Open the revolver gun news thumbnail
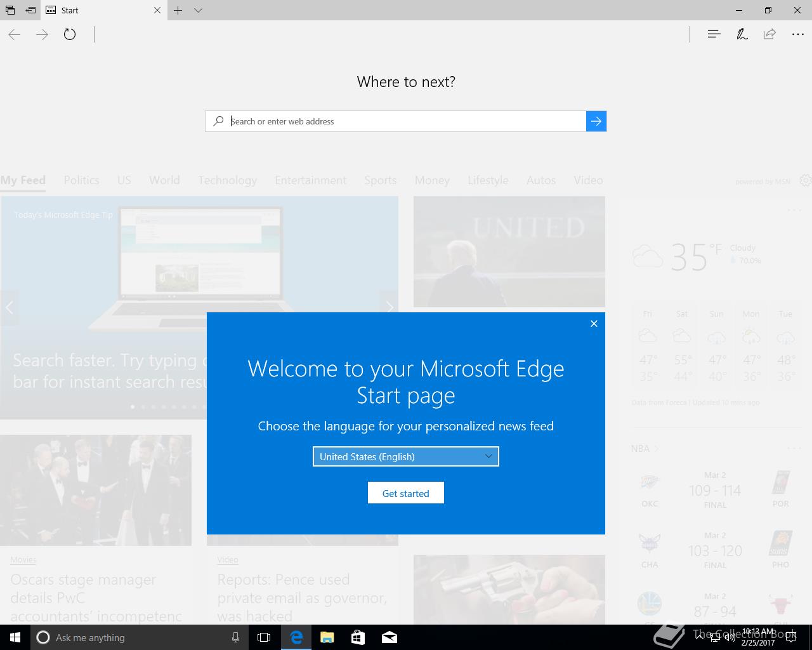Screen dimensions: 812x650 point(509,590)
